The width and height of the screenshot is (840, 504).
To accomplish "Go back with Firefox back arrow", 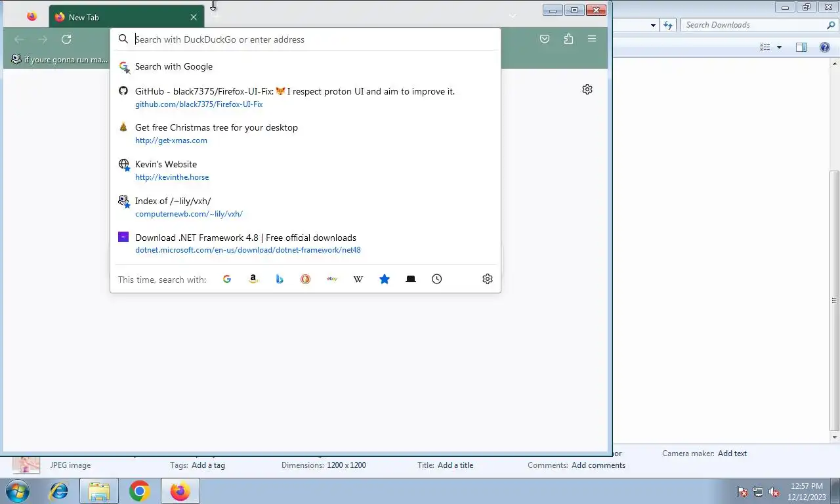I will (19, 39).
